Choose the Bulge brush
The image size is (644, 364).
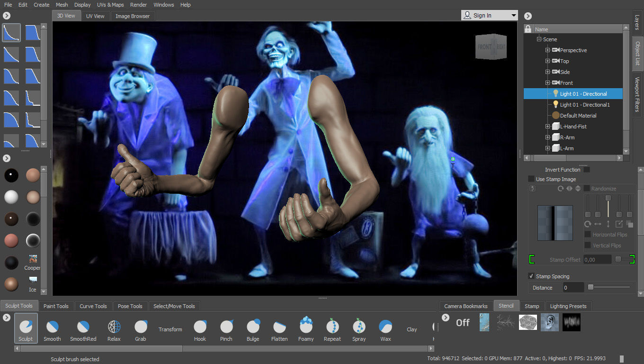253,330
